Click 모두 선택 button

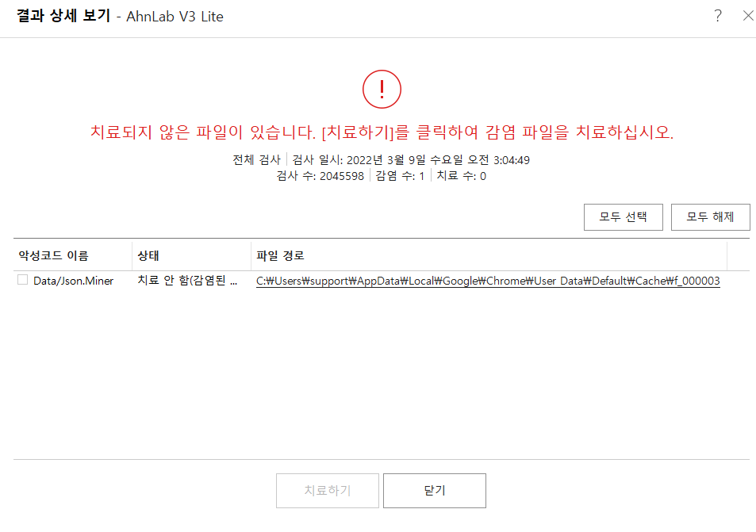(623, 217)
